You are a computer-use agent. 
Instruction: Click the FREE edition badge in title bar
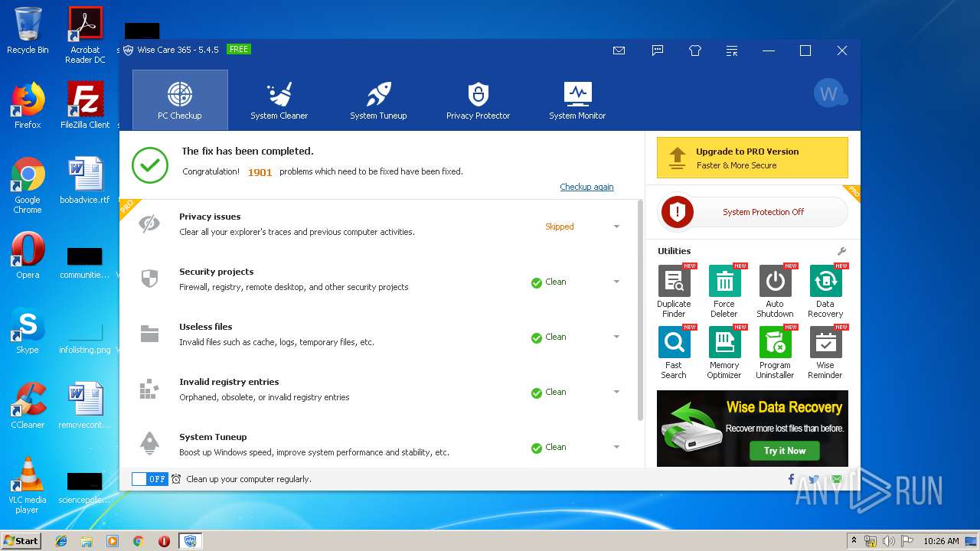click(x=239, y=49)
